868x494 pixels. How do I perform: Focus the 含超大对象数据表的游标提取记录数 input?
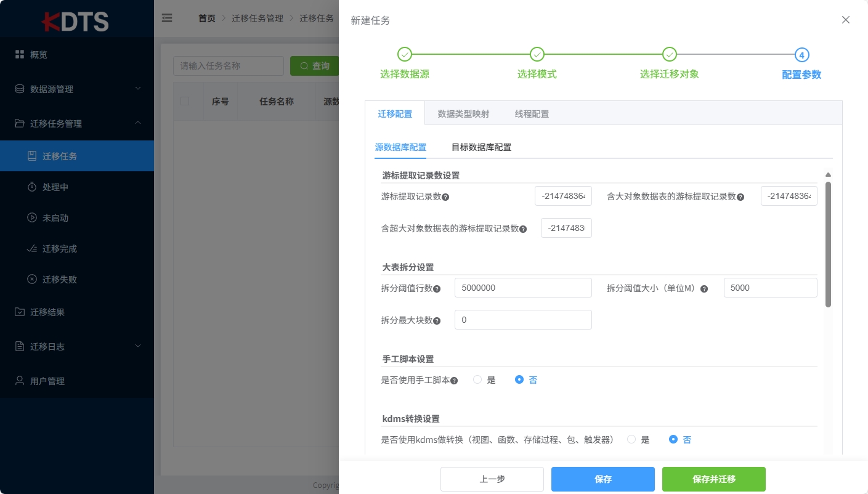click(x=566, y=228)
